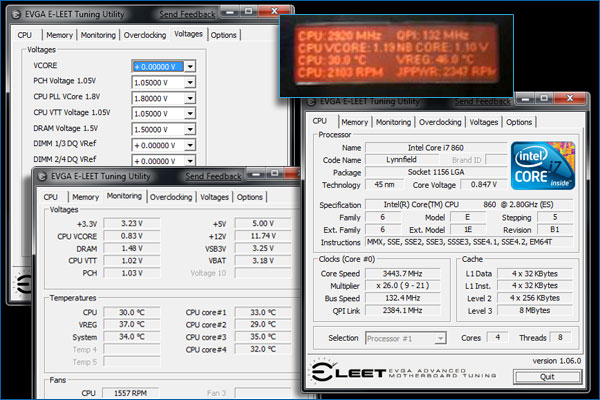Open the Monitoring tab in the Voltages window
The width and height of the screenshot is (600, 400).
point(98,35)
